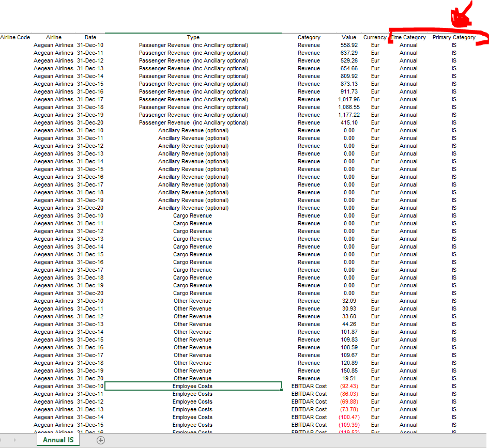Select Passenger Revenue type cell for 31-Dec-20

coord(193,123)
